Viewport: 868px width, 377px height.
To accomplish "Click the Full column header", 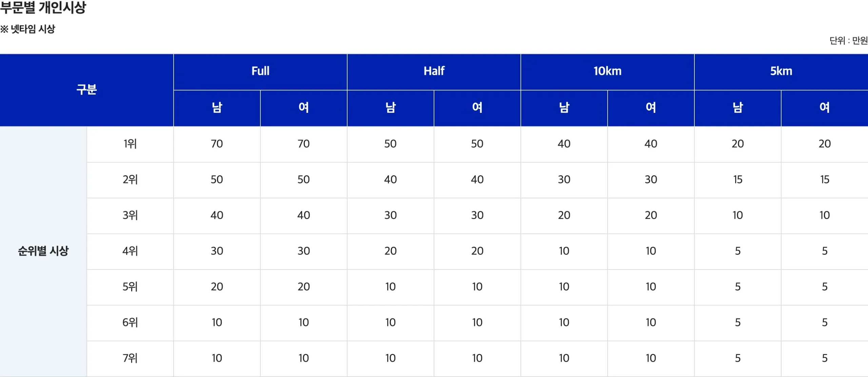I will tap(260, 72).
